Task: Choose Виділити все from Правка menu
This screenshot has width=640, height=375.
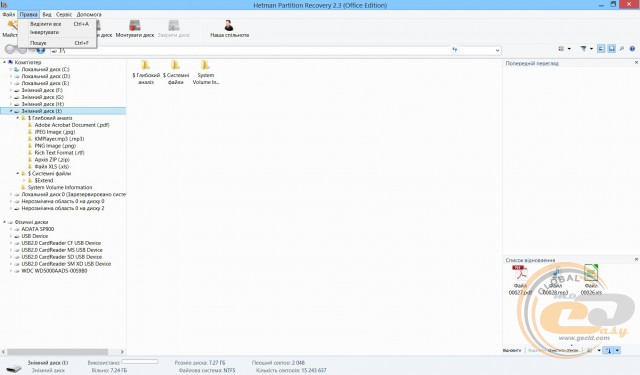Action: click(x=57, y=24)
